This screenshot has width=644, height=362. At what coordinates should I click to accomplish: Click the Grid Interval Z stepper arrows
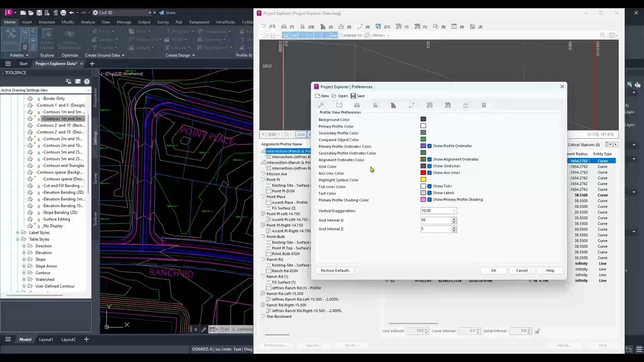pyautogui.click(x=454, y=229)
